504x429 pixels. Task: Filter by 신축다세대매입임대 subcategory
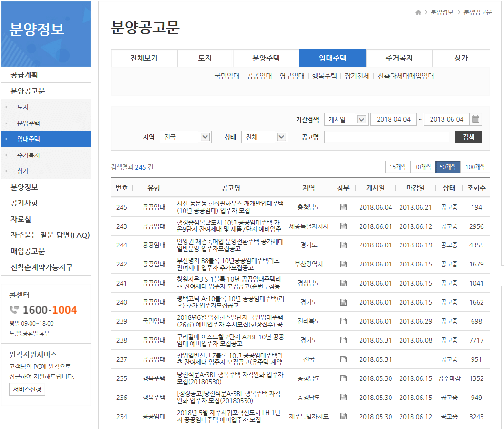coord(406,76)
